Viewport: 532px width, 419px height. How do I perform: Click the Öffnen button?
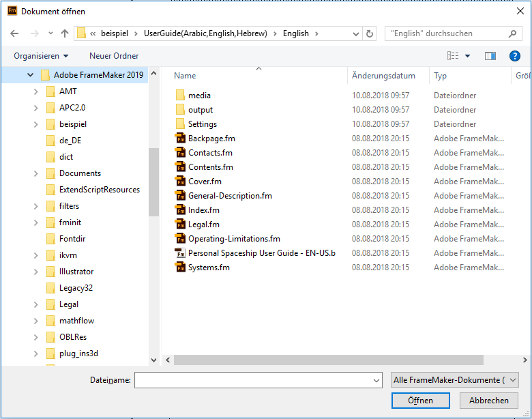tap(420, 401)
